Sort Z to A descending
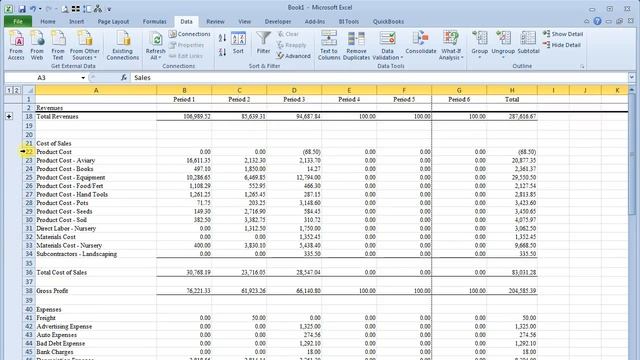Screen dimensions: 640x360 tap(222, 52)
